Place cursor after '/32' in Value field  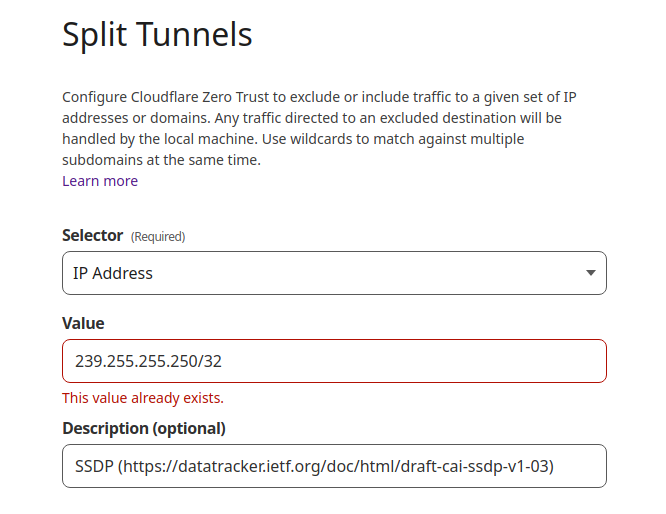click(222, 361)
